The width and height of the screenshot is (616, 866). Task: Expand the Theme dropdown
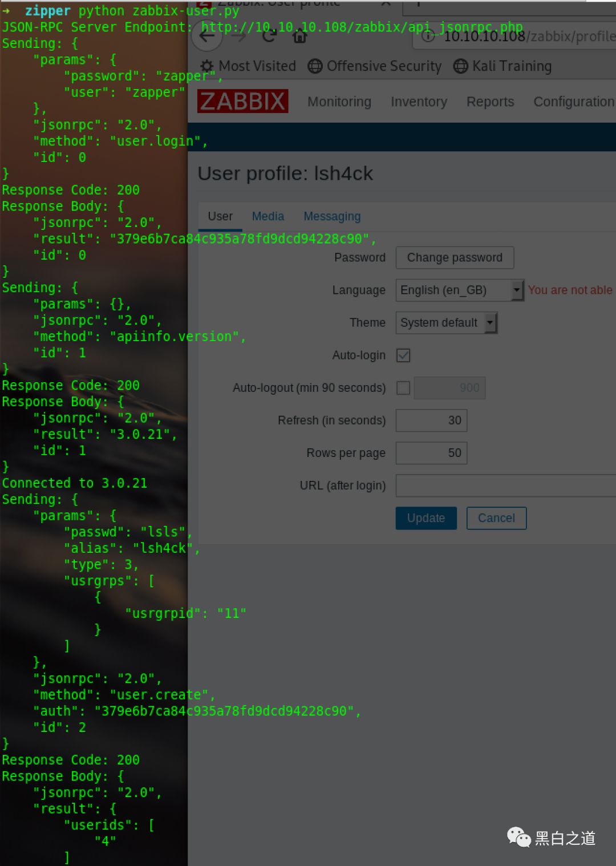click(x=447, y=322)
